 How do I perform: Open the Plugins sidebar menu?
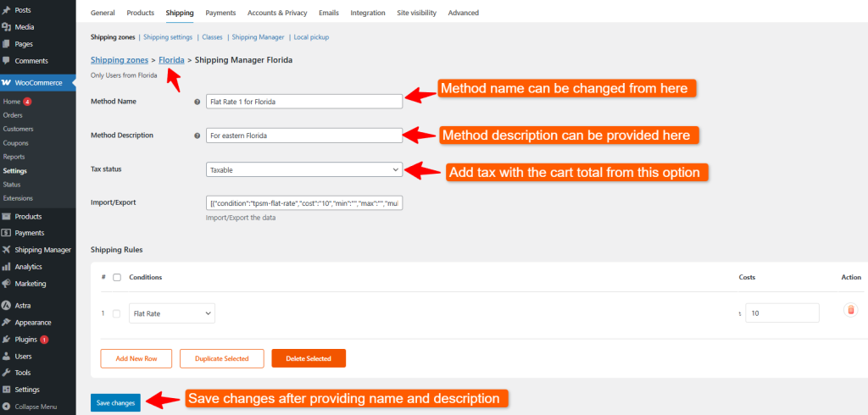pos(26,340)
